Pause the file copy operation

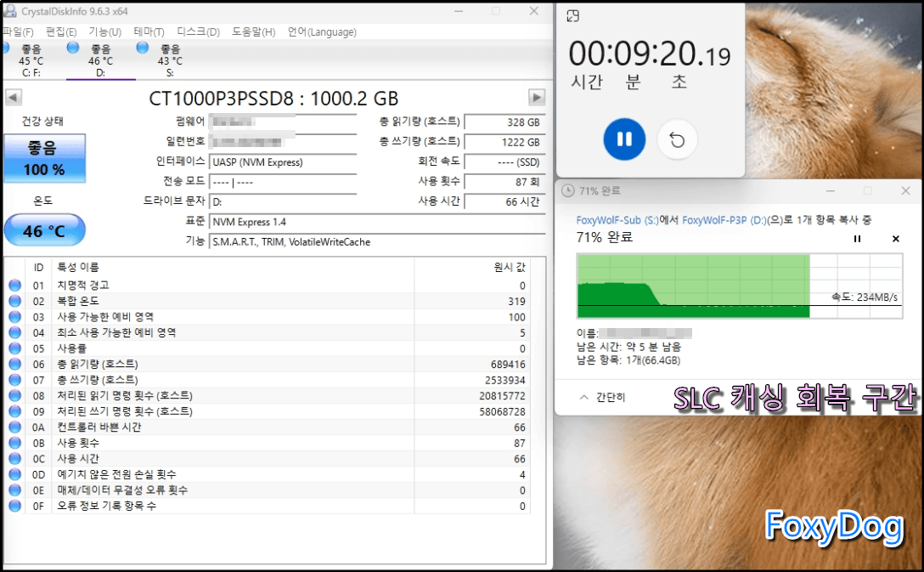[x=858, y=239]
